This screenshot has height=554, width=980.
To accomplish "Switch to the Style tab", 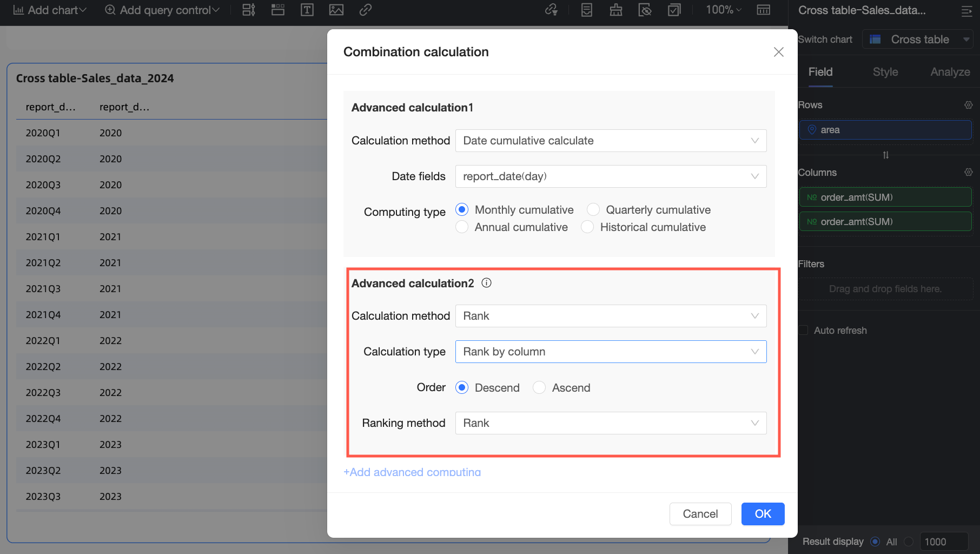I will coord(885,72).
